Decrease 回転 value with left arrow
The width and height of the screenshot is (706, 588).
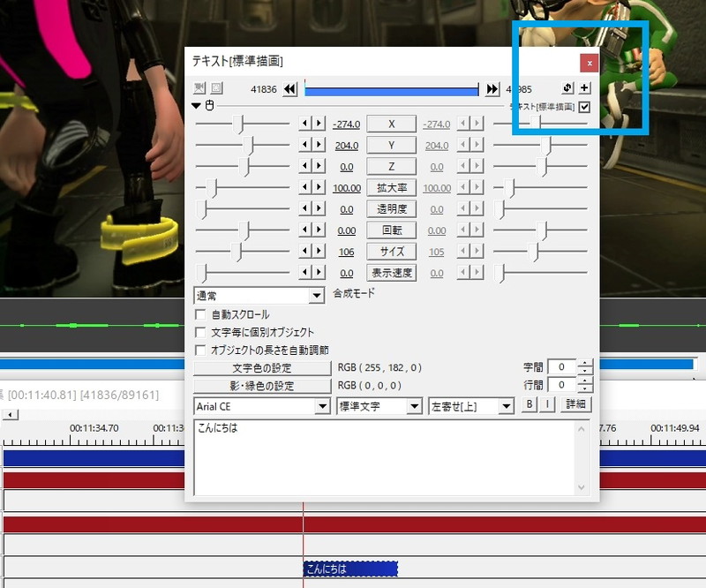(x=305, y=230)
